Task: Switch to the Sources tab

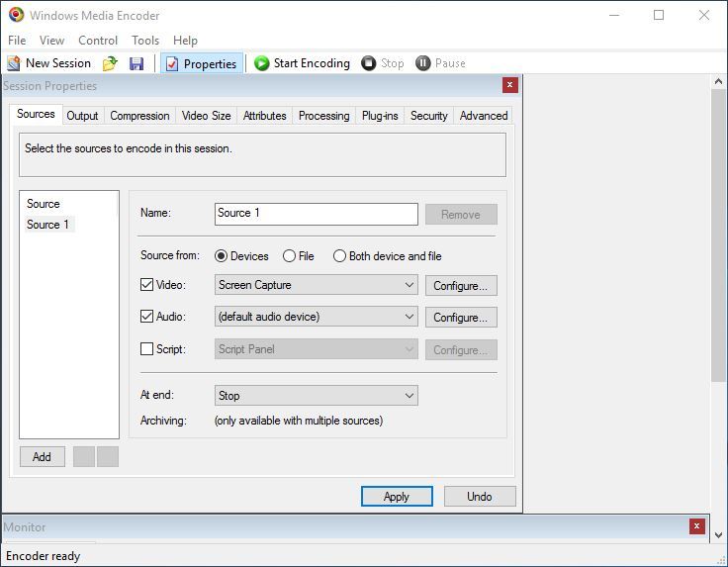Action: (x=36, y=114)
